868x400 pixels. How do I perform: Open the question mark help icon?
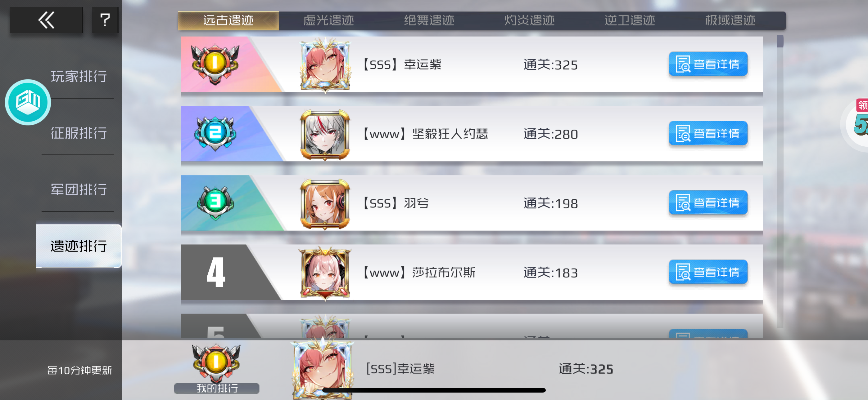tap(105, 20)
